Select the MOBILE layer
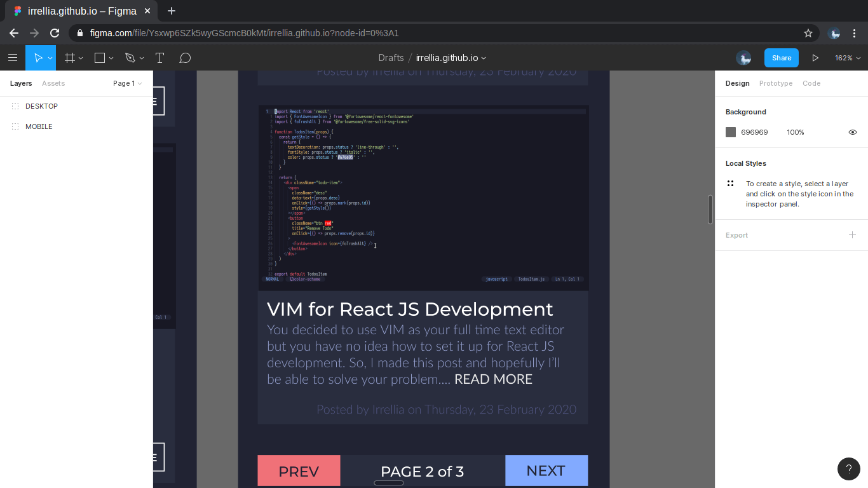Image resolution: width=868 pixels, height=488 pixels. point(39,126)
